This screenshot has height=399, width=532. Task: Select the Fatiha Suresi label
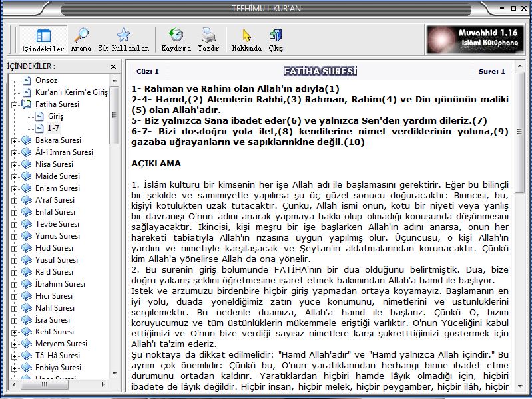(57, 104)
